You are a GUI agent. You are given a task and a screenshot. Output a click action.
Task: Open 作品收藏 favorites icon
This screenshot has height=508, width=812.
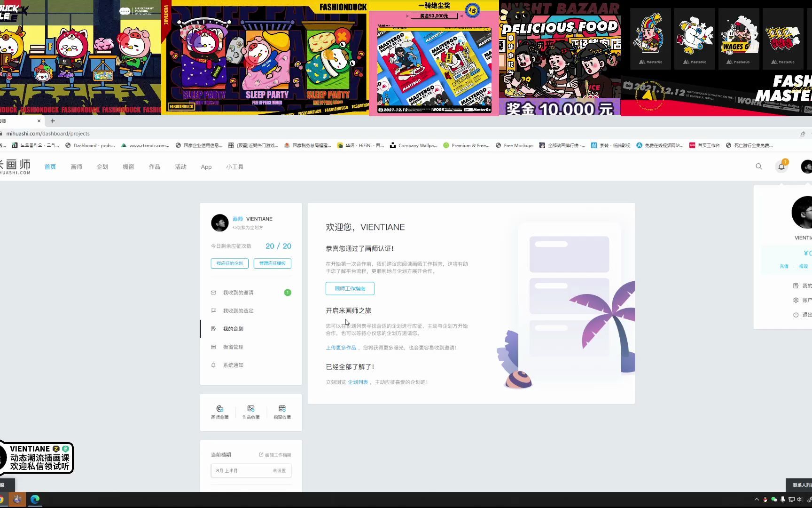(x=251, y=409)
